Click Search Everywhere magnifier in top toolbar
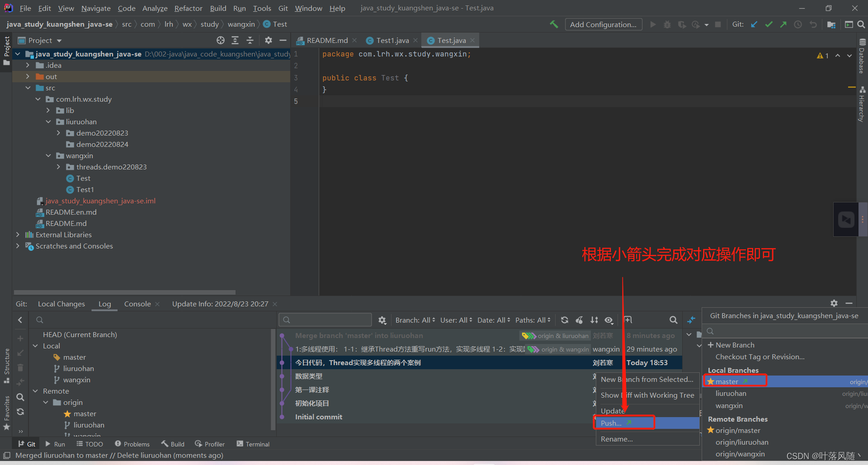The width and height of the screenshot is (868, 465). pos(861,24)
